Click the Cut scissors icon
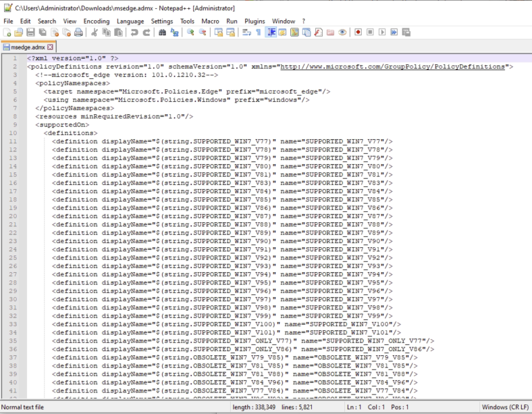The height and width of the screenshot is (414, 532). [95, 33]
